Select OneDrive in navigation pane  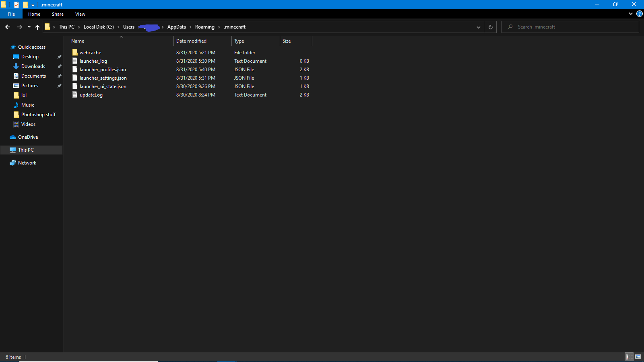point(28,137)
